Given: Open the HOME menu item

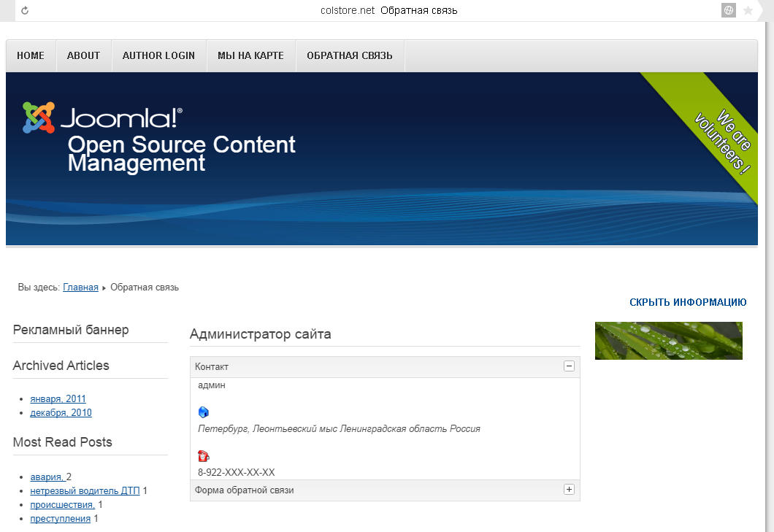Looking at the screenshot, I should 31,55.
